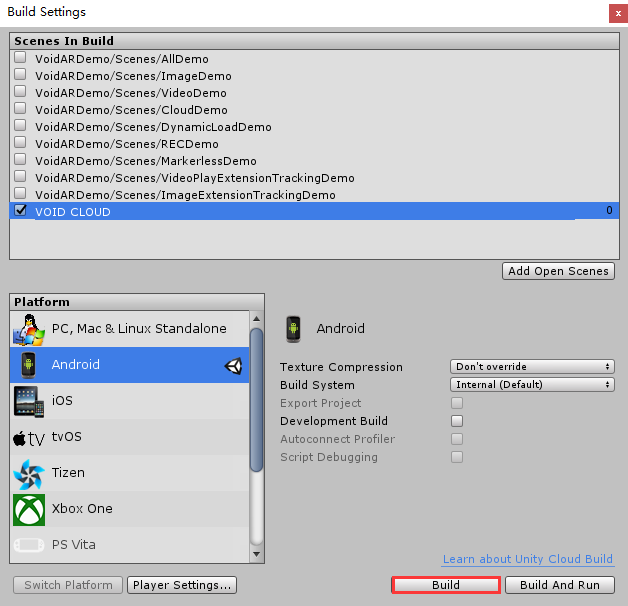Click the iOS devices icon
Screen dimensions: 628x606
click(x=29, y=401)
